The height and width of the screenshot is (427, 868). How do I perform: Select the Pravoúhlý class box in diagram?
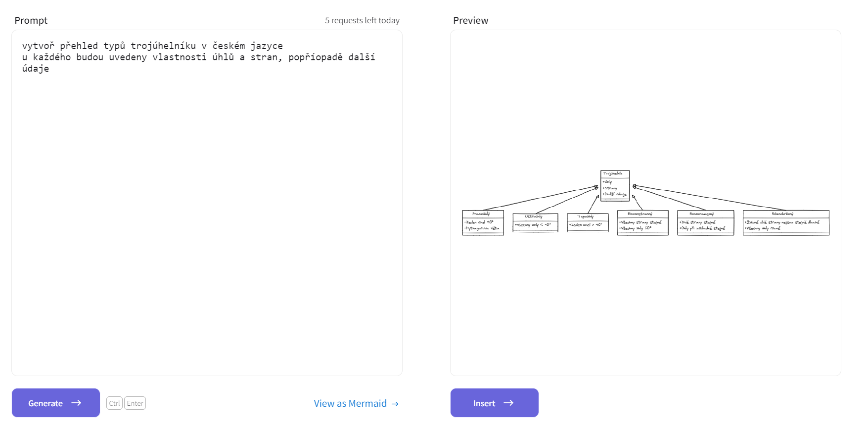click(483, 223)
